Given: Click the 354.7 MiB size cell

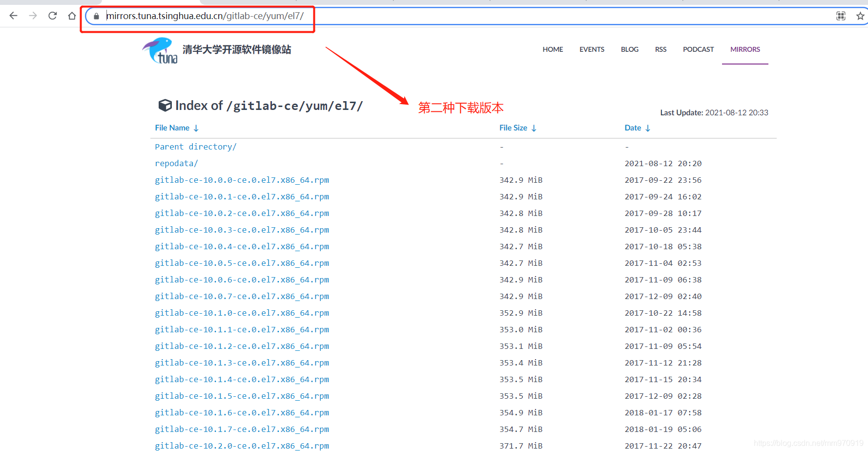Looking at the screenshot, I should (521, 429).
